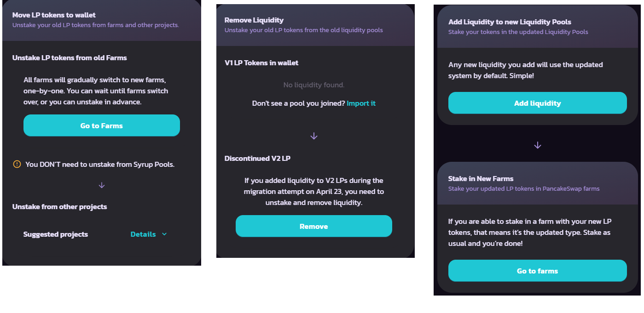Select the 'Stake in New Farms' card title
The image size is (644, 313).
(481, 179)
